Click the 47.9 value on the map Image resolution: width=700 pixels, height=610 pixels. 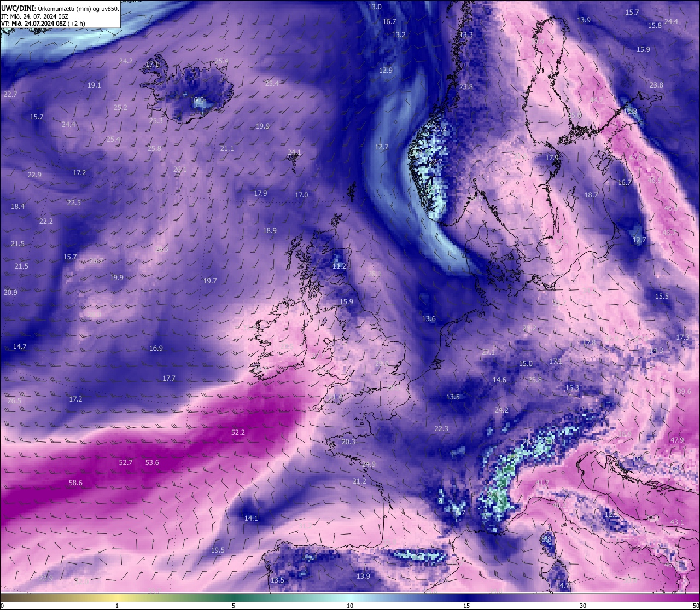(x=677, y=440)
